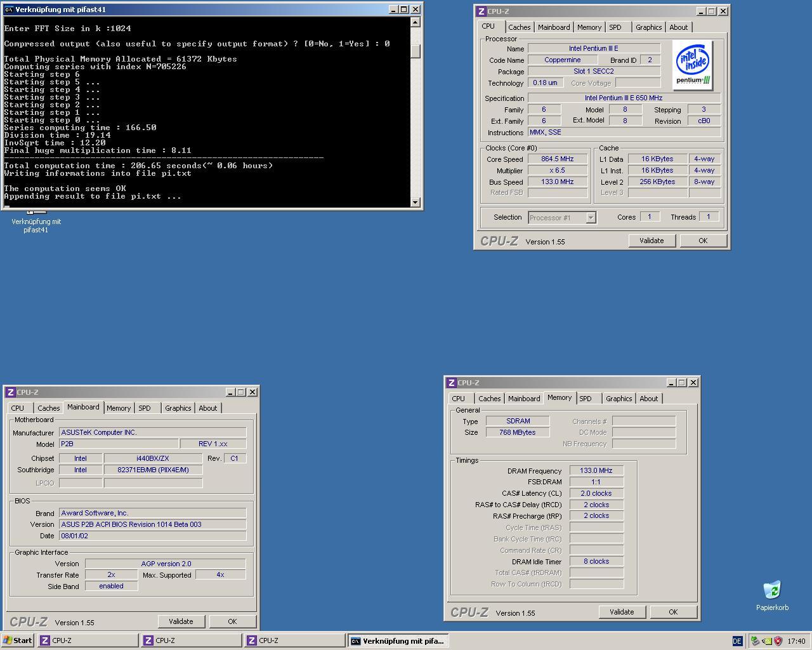This screenshot has width=812, height=650.
Task: Click the Level 2 cache value 256 KBytes
Action: 657,182
